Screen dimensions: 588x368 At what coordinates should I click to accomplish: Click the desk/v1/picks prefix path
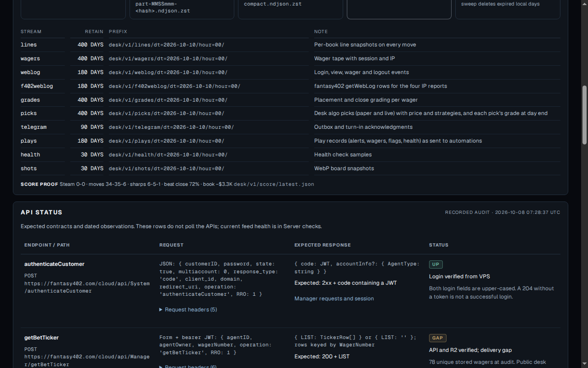click(166, 113)
